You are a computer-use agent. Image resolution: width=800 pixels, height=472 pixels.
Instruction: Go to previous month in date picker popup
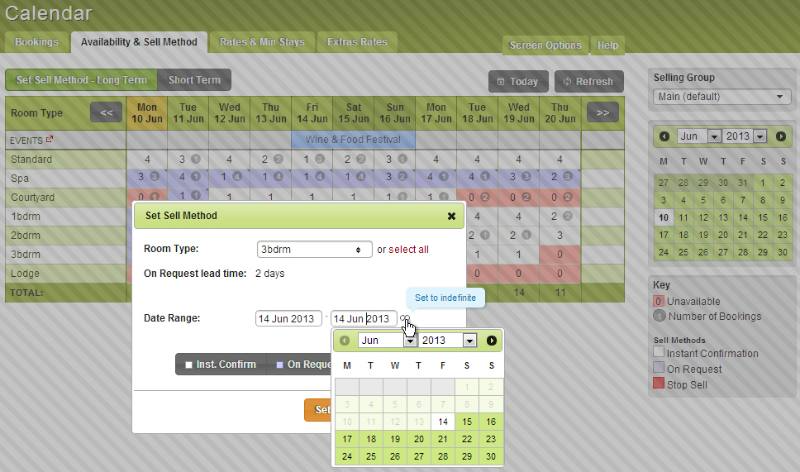(x=345, y=340)
